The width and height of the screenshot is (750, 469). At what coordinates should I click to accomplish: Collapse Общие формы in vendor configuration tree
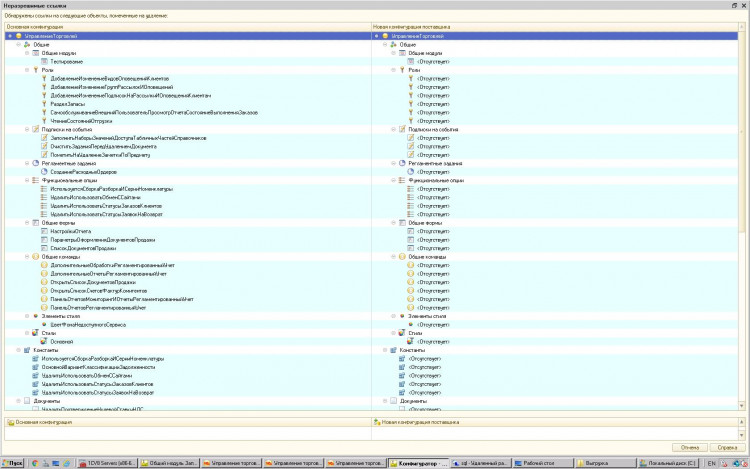[x=394, y=223]
